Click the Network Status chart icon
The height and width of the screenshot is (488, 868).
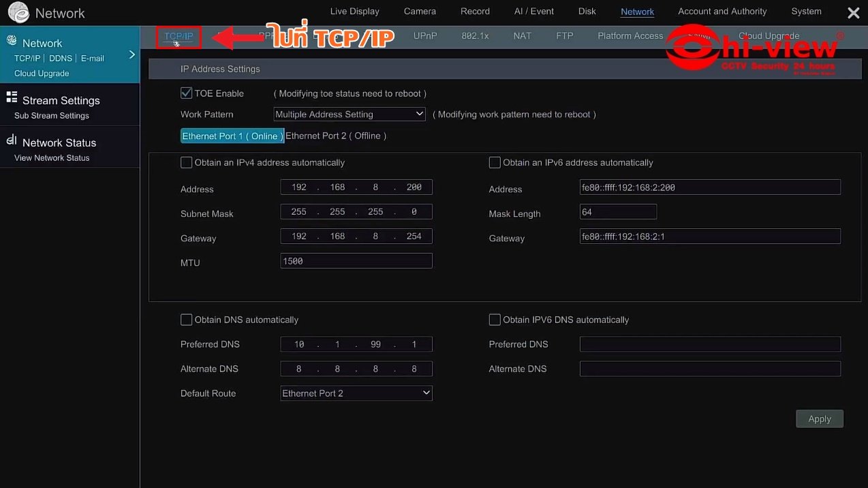point(12,140)
